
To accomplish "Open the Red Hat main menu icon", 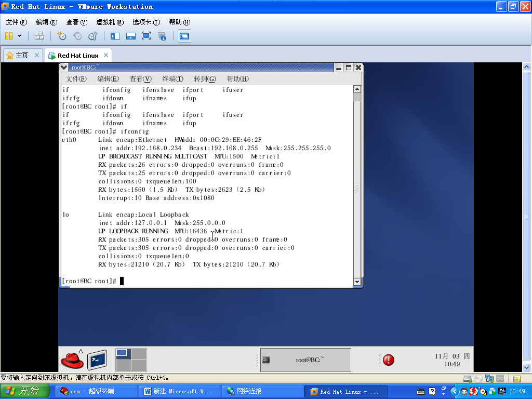I will point(72,360).
